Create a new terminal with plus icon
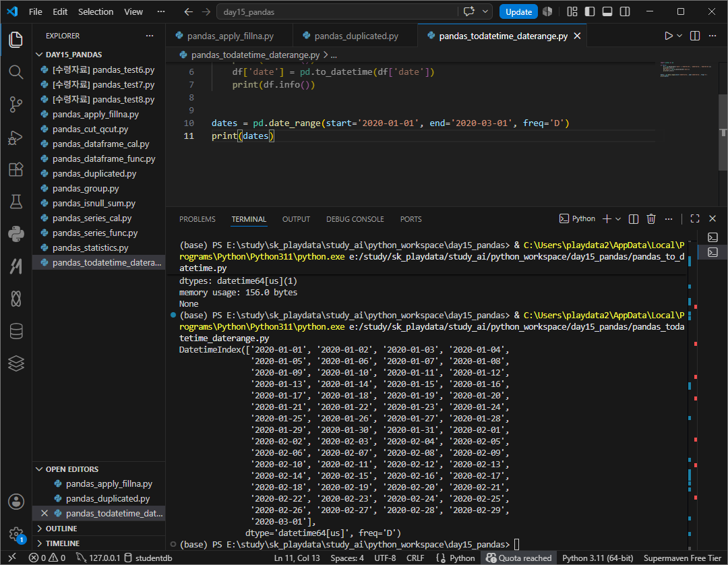The width and height of the screenshot is (728, 565). 607,218
